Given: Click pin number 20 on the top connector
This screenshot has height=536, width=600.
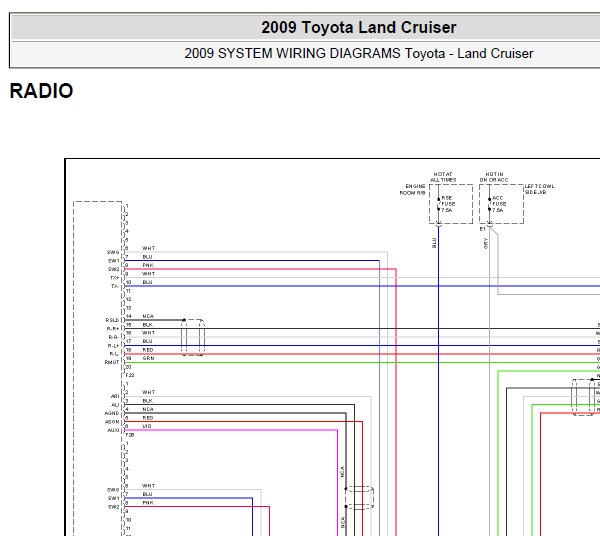Looking at the screenshot, I should [128, 367].
